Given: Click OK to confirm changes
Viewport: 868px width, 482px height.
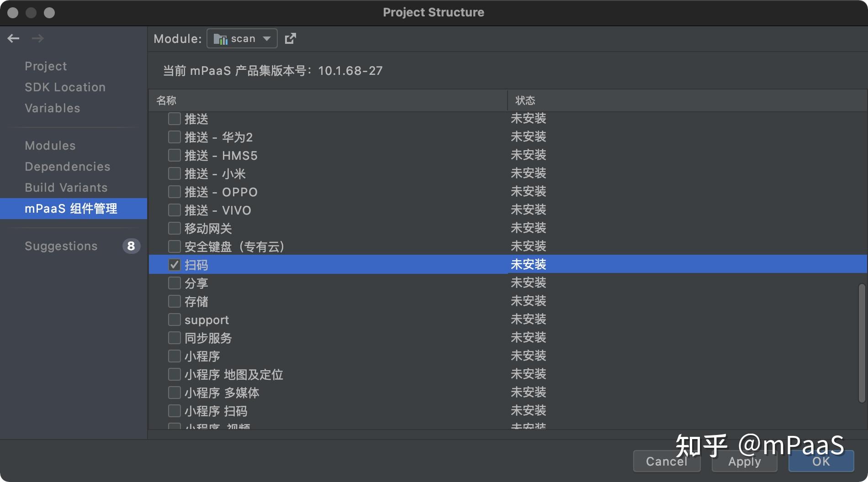Looking at the screenshot, I should point(820,461).
